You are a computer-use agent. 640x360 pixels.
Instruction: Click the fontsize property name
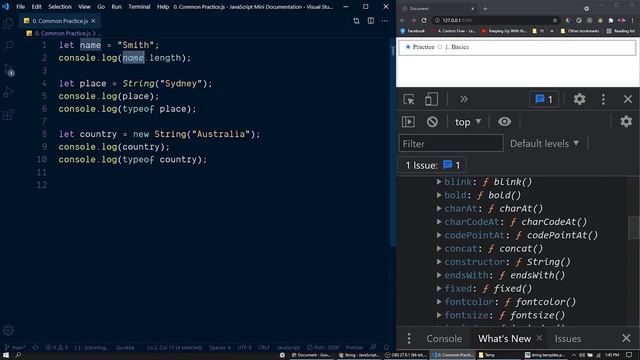[x=467, y=315]
